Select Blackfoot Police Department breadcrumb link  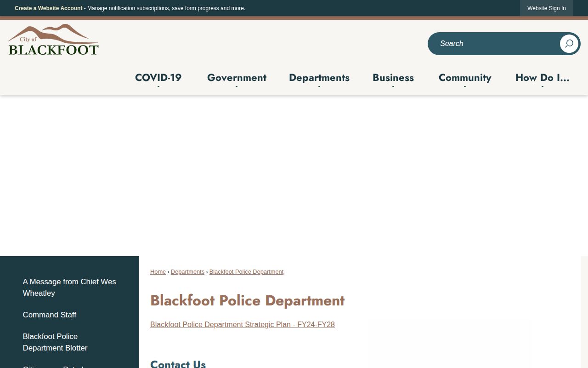(x=246, y=272)
